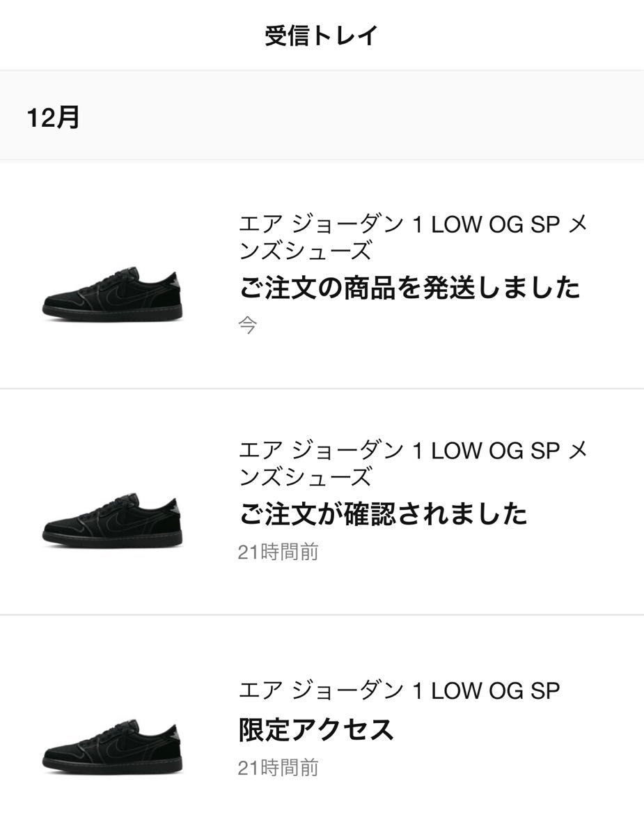The width and height of the screenshot is (644, 836).
Task: Open the ご注文が確認されました message
Action: coord(384,514)
